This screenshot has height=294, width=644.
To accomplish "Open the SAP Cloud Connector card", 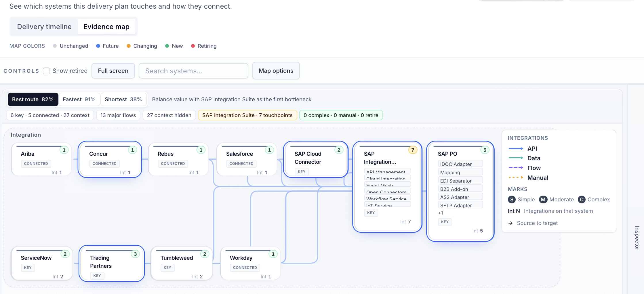I will (x=316, y=159).
